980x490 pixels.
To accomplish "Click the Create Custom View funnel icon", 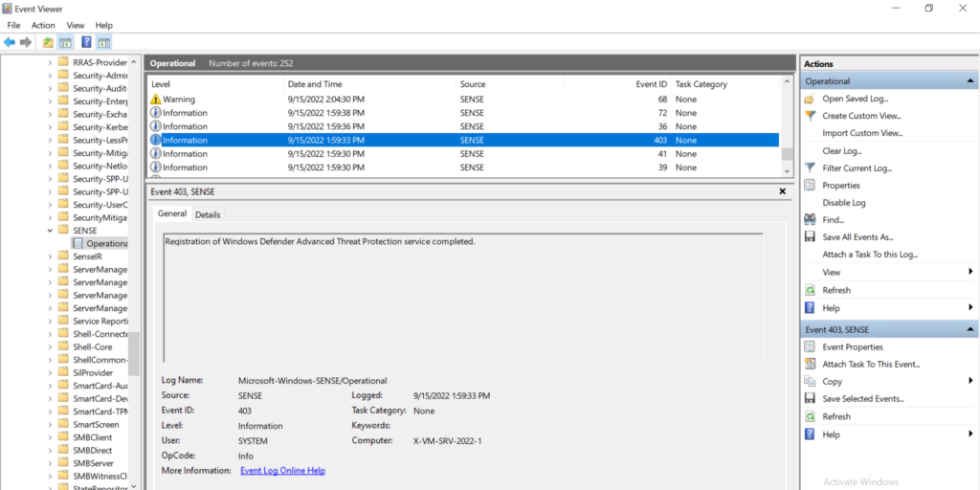I will [810, 116].
